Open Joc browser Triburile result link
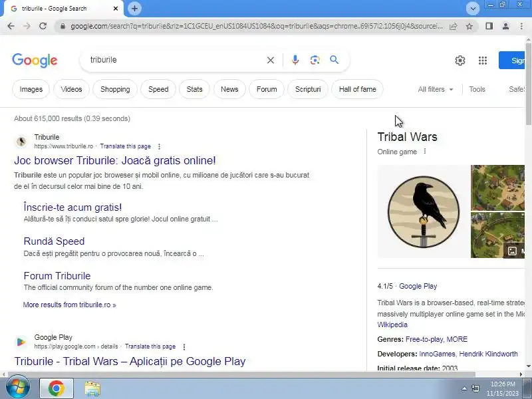The image size is (532, 399). point(114,160)
